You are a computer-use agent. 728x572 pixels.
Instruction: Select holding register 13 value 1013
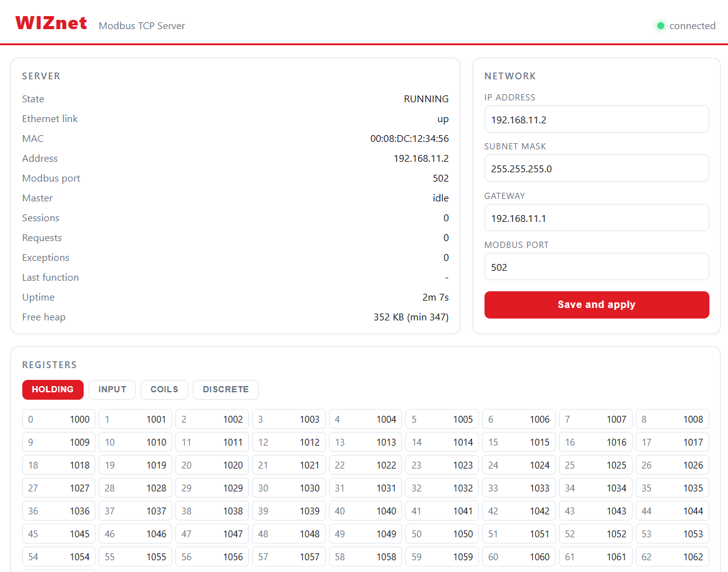(x=366, y=442)
